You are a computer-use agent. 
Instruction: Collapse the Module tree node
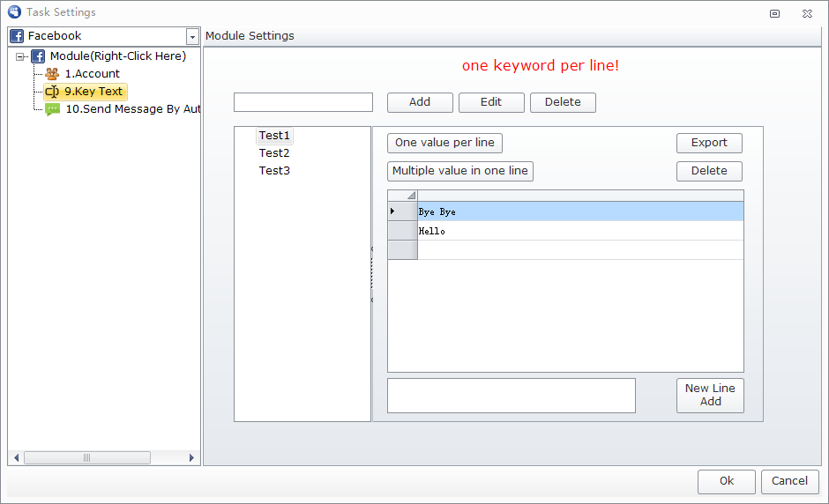20,56
